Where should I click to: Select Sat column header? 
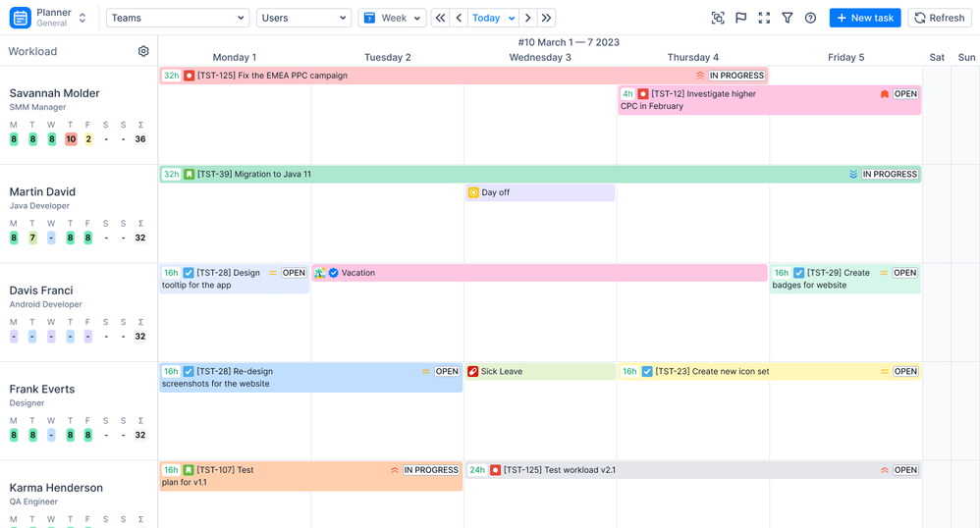(936, 58)
